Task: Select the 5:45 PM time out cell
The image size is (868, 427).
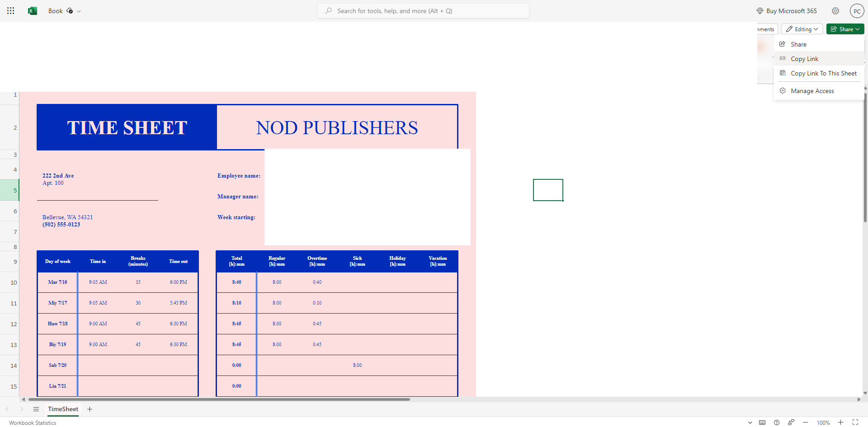Action: pyautogui.click(x=178, y=303)
